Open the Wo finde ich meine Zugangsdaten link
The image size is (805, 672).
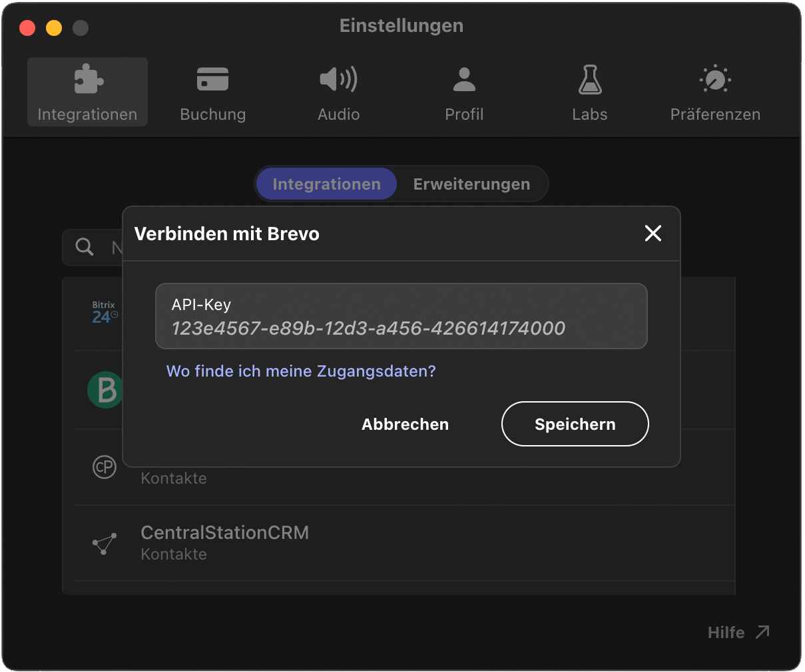coord(301,371)
